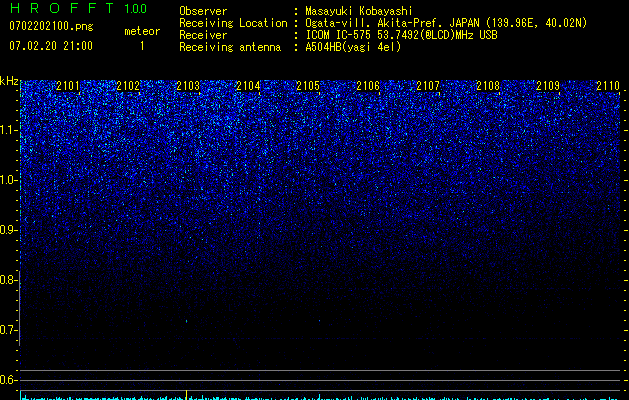
Task: Click the meteor count value 1
Action: [142, 46]
